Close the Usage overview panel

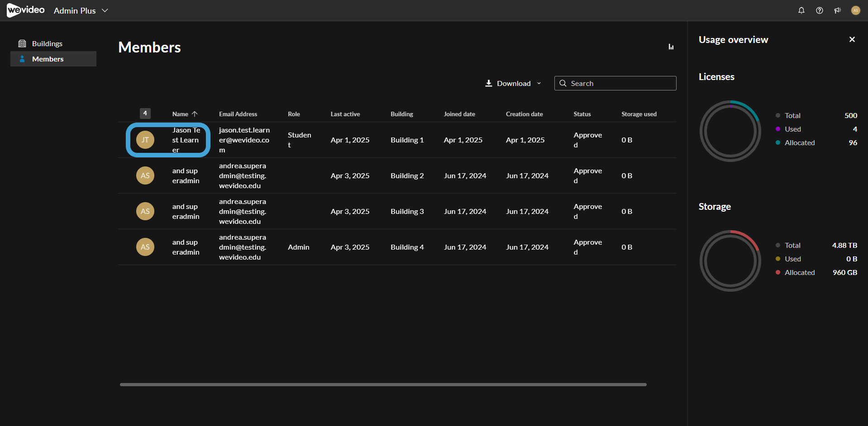(852, 39)
